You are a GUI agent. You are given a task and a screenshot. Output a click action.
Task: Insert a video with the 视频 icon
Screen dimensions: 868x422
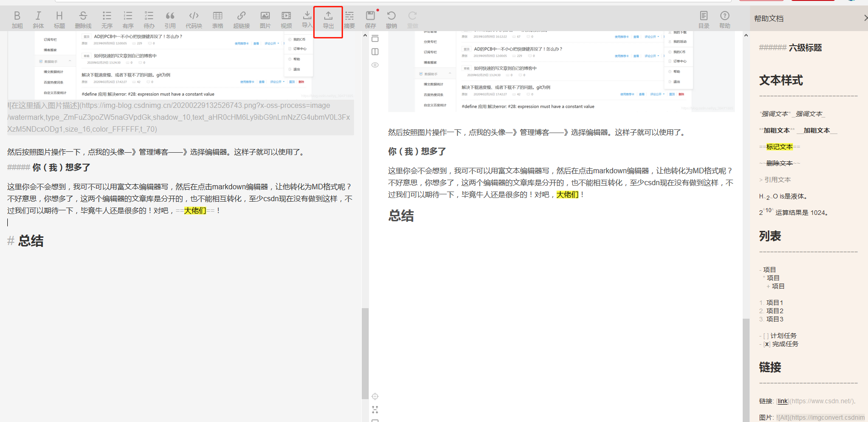click(x=286, y=18)
